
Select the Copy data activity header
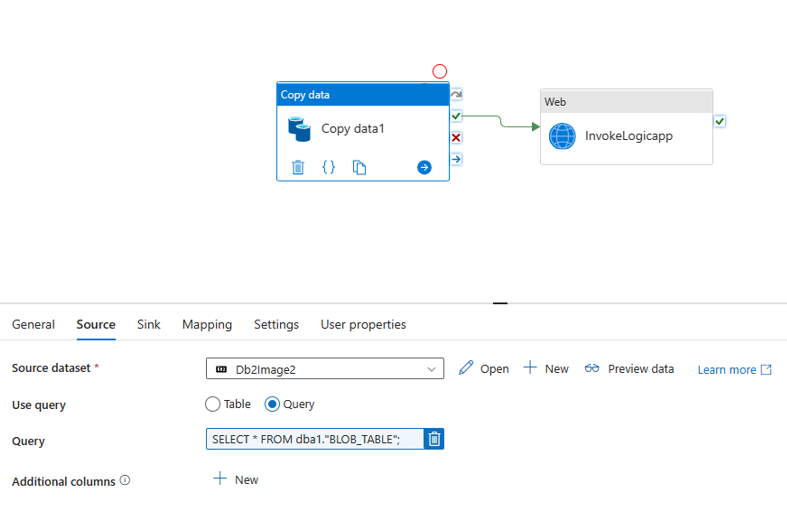tap(362, 94)
